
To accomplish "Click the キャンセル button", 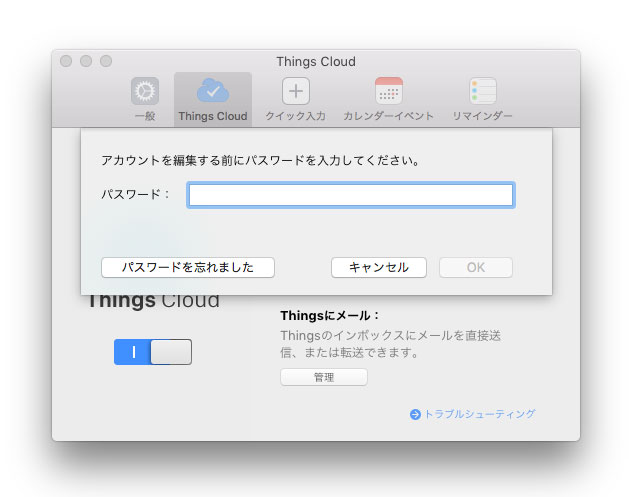I will (x=379, y=268).
